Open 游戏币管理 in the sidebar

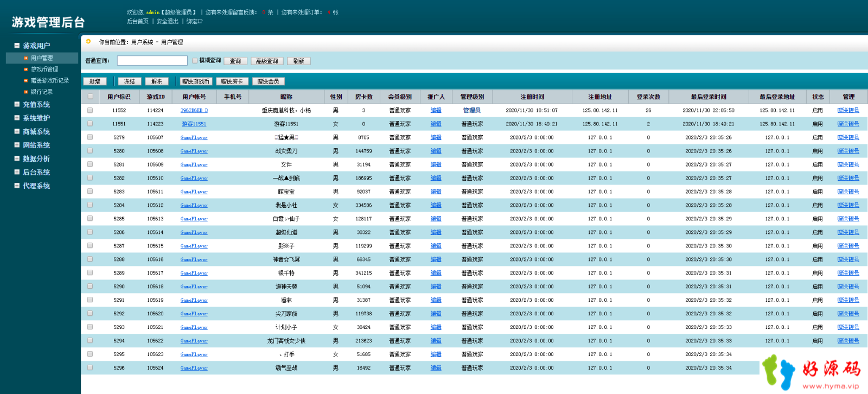(x=44, y=69)
